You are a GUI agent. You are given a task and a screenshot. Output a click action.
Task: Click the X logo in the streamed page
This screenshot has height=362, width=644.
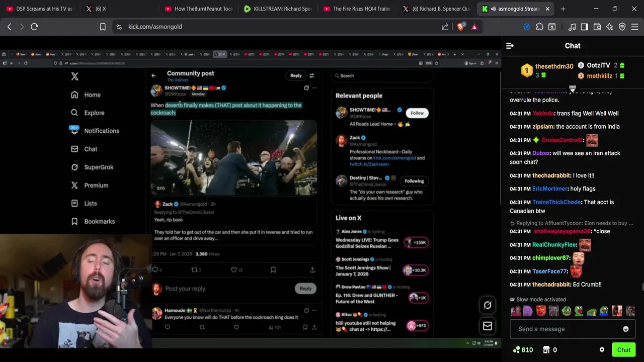coord(74,76)
